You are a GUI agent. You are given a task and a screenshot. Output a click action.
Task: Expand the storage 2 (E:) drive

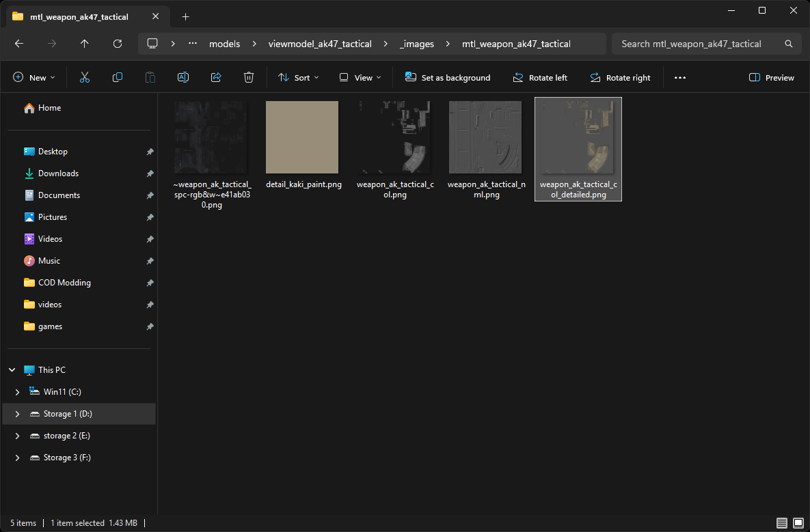coord(18,436)
